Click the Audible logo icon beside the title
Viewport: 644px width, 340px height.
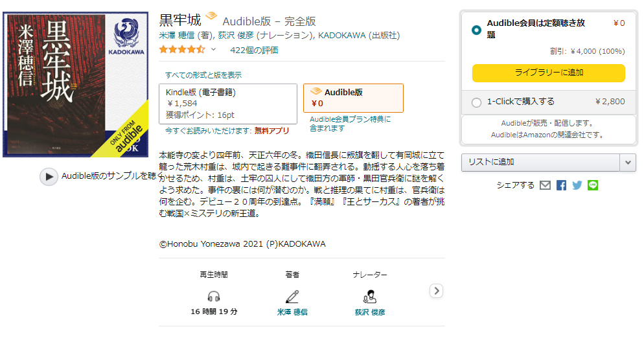(x=211, y=16)
